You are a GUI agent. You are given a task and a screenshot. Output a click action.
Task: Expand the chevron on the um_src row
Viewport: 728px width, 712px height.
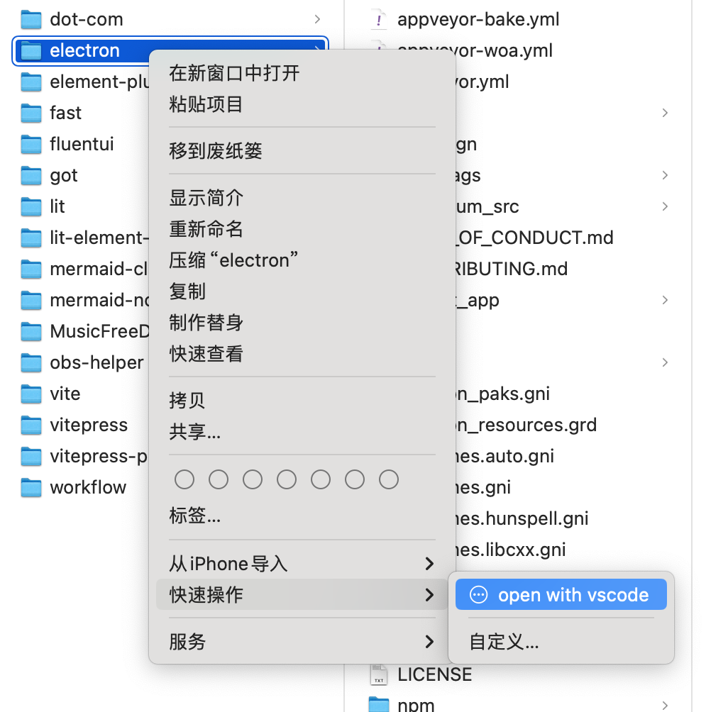click(666, 206)
